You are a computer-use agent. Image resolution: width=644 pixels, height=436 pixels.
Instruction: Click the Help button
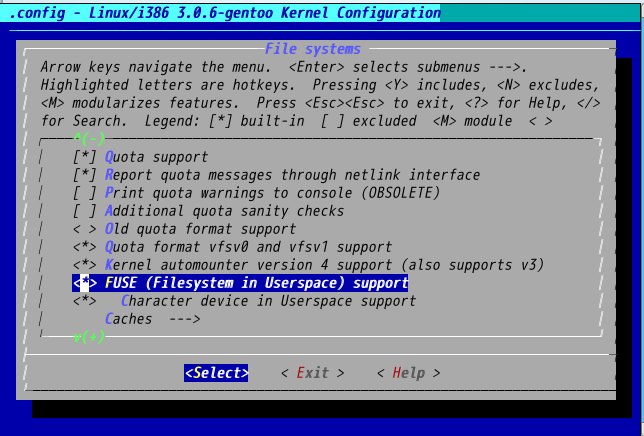(x=409, y=373)
